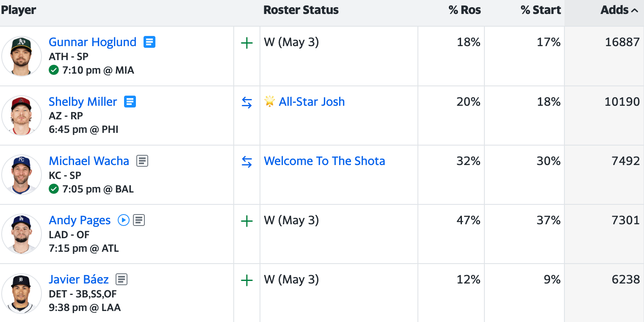This screenshot has height=322, width=644.
Task: Add Javier Báez with the plus icon
Action: 246,280
